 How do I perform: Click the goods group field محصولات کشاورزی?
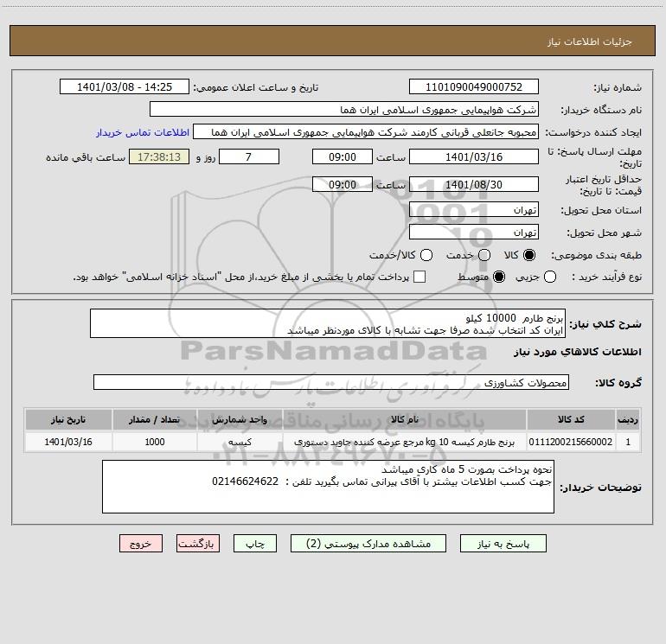[331, 382]
